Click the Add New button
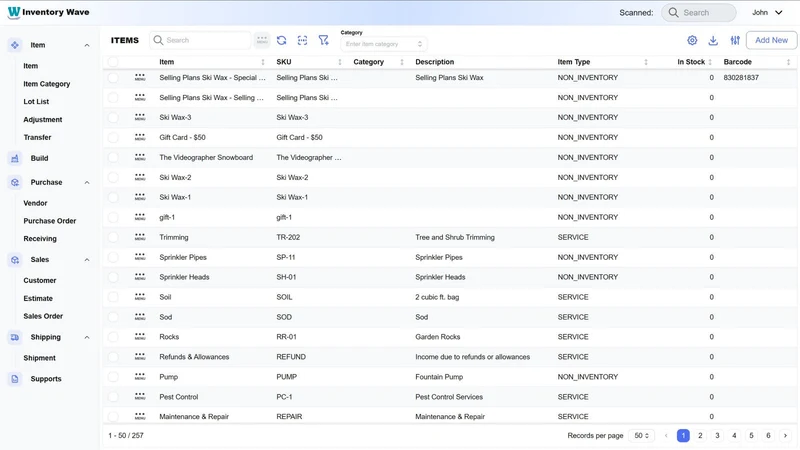The height and width of the screenshot is (450, 800). 771,40
